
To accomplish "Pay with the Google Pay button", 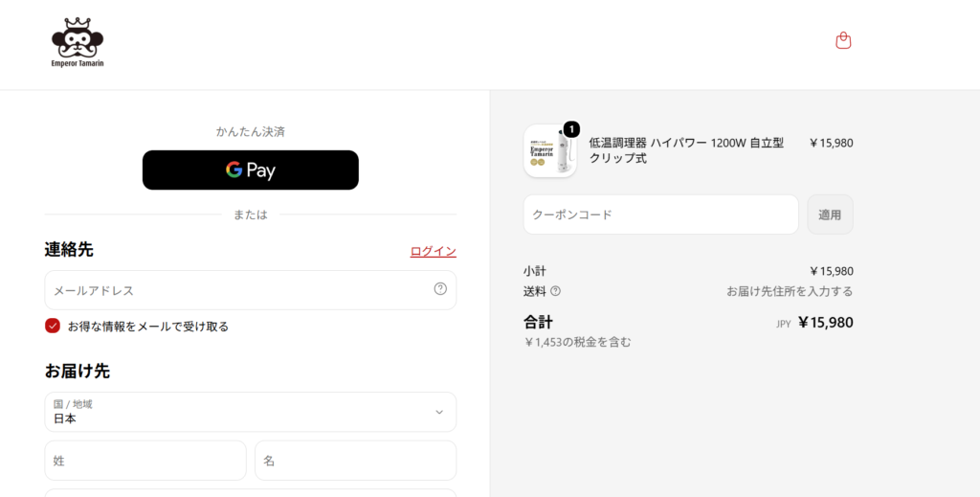I will coord(251,170).
